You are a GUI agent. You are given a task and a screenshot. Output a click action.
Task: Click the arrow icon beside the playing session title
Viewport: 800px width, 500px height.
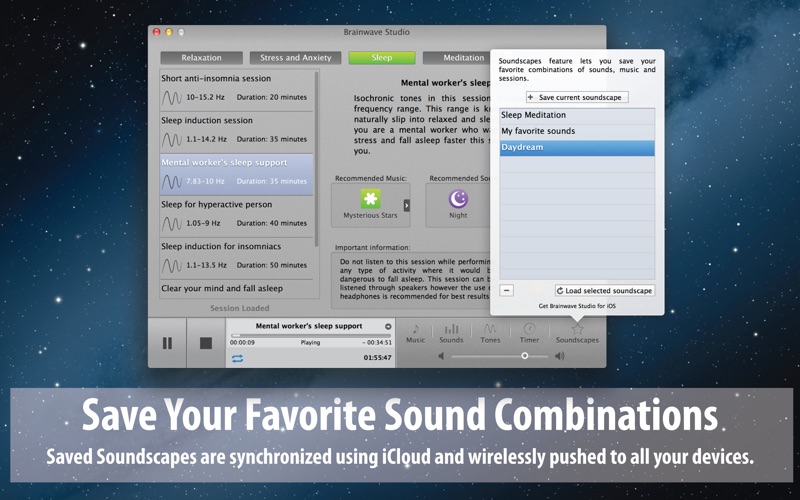point(388,326)
